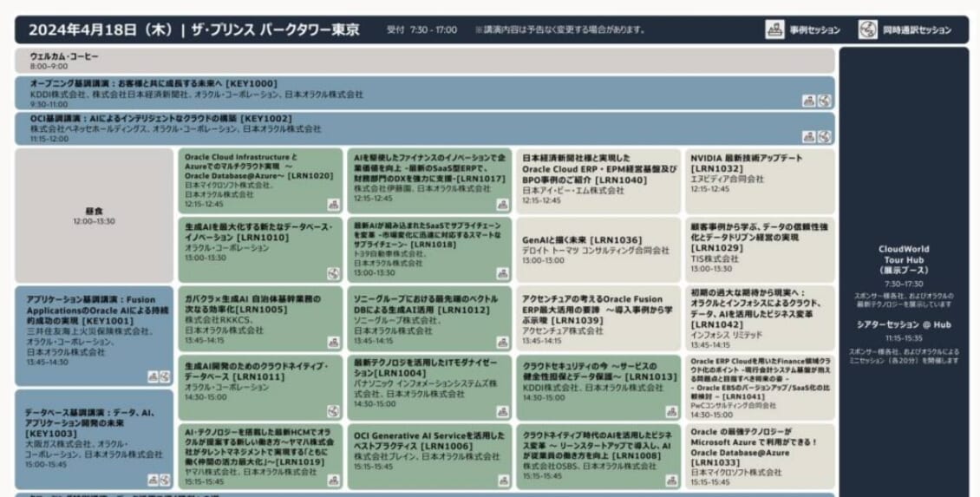This screenshot has height=497, width=980.
Task: Click case-study icon on LRN1004 card
Action: (502, 411)
